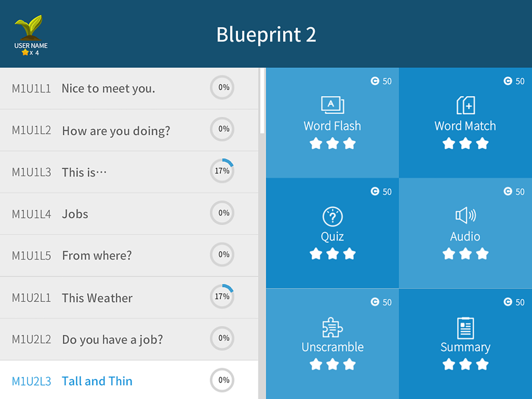
Task: Open the Word Flash card icon
Action: tap(332, 105)
